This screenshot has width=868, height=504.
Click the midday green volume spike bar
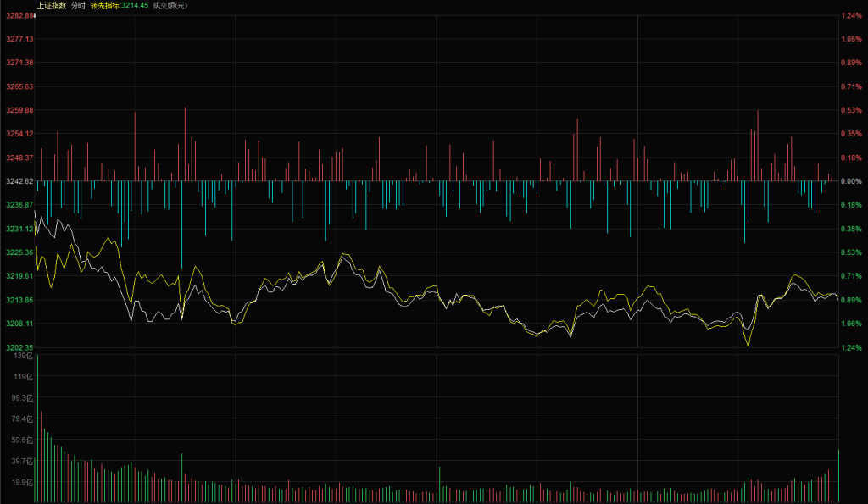coord(439,485)
